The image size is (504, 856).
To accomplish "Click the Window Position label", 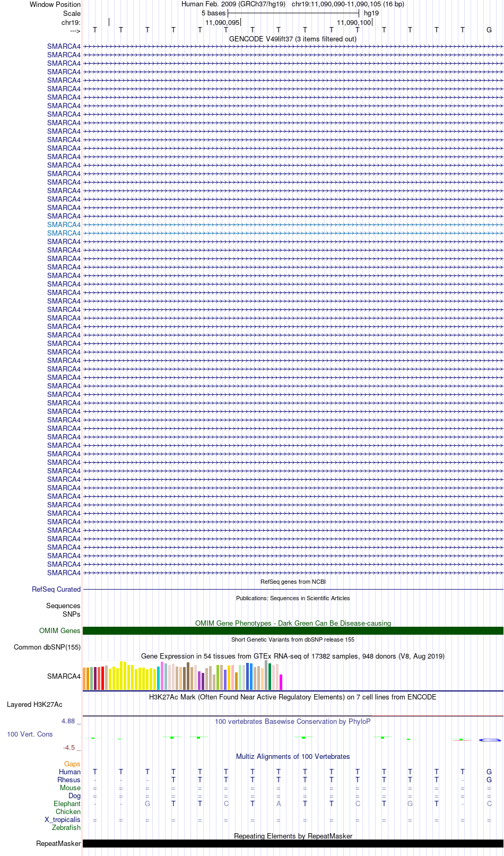I will (55, 4).
